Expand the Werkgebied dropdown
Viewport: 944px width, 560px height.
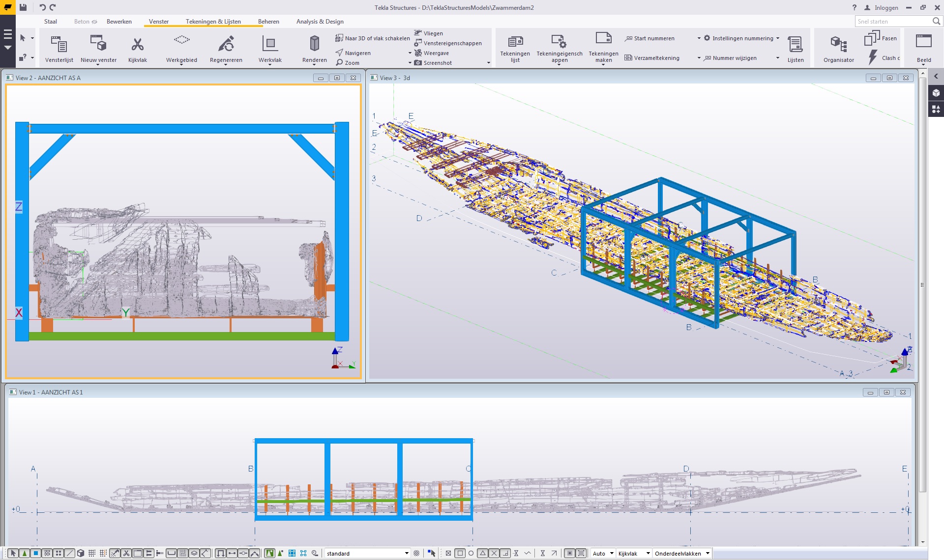click(x=181, y=64)
